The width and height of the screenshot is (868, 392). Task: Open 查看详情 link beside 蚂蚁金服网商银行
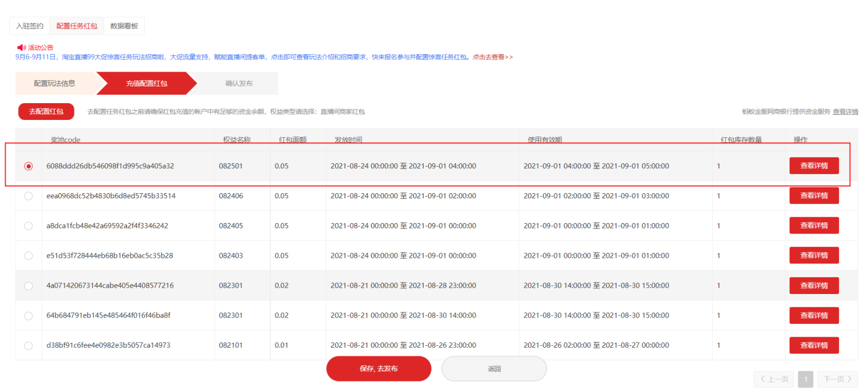(845, 111)
